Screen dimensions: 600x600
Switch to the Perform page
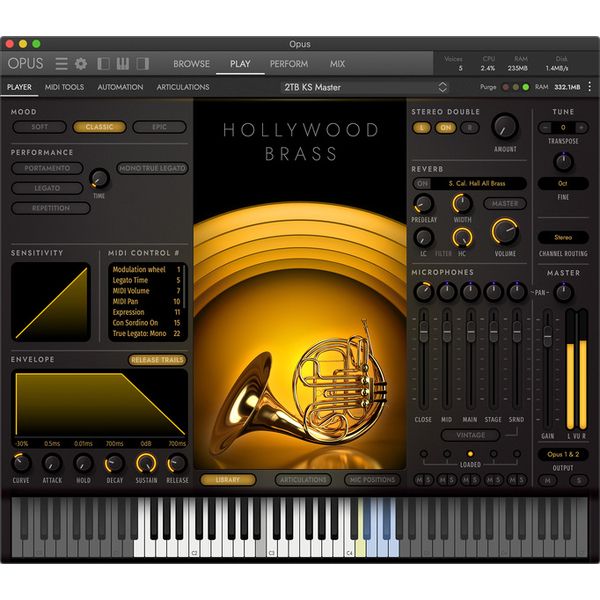tap(289, 64)
